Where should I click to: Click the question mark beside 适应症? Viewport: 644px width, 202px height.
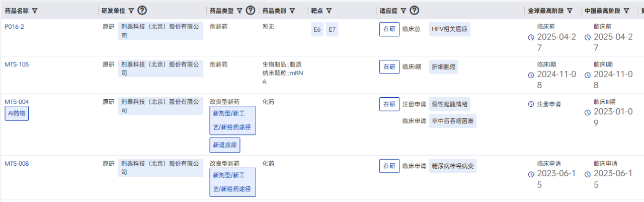point(415,11)
